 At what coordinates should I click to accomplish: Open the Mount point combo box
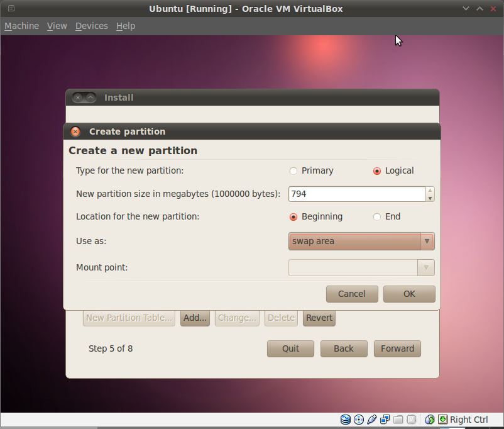[361, 267]
